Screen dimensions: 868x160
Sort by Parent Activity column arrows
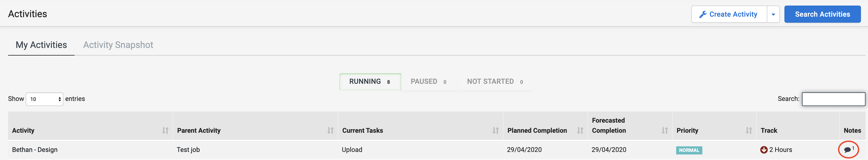pos(330,131)
